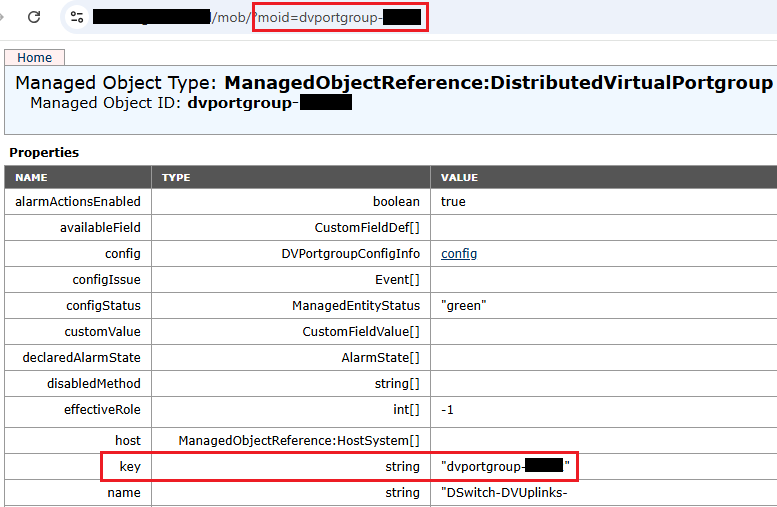Open the config value link
Viewport: 777px width, 507px height.
[459, 254]
